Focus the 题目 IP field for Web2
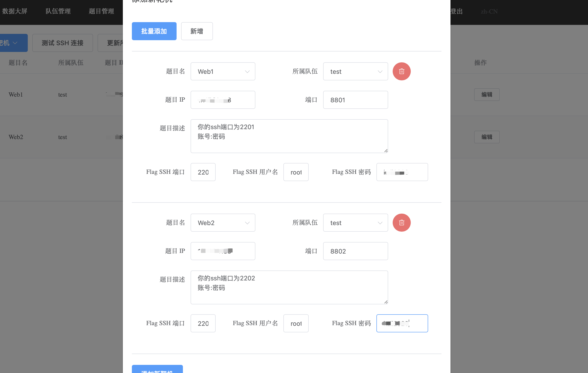The width and height of the screenshot is (588, 373). tap(223, 251)
